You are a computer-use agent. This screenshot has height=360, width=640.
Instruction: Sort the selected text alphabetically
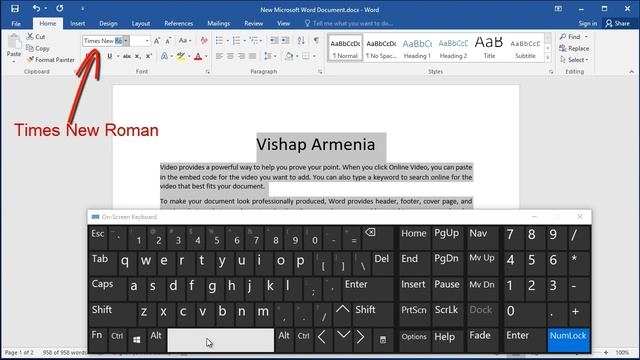(x=301, y=40)
